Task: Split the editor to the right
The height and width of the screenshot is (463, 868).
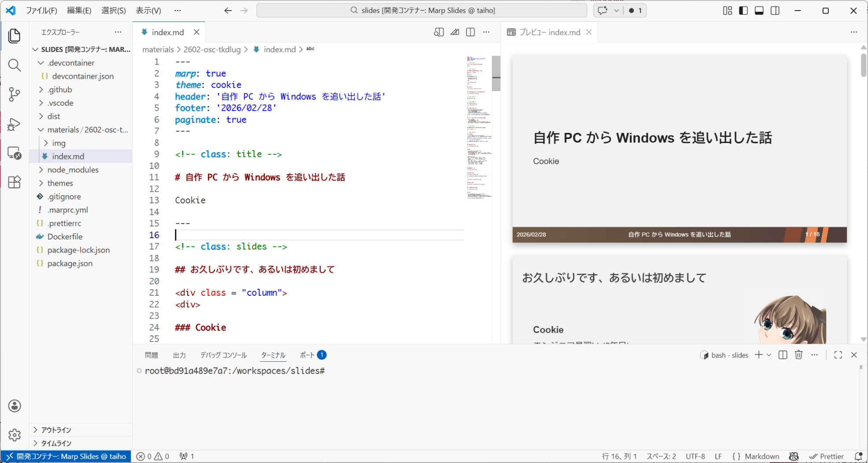Action: point(470,32)
